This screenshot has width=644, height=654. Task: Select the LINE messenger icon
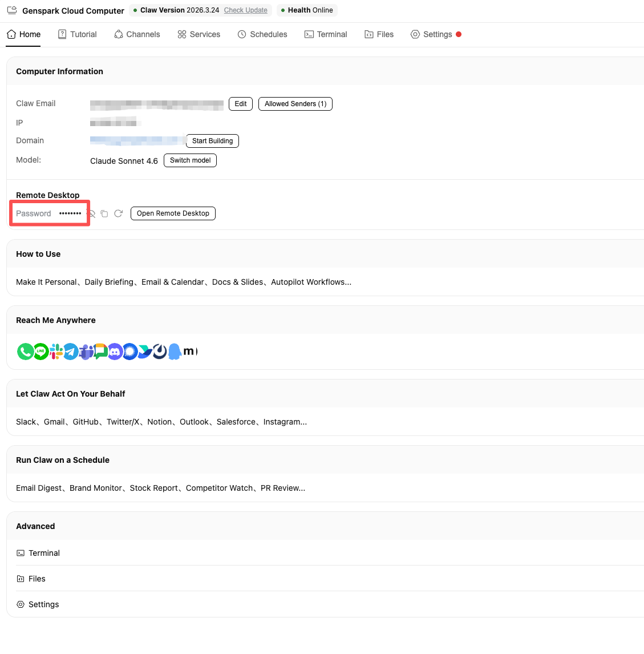click(40, 352)
